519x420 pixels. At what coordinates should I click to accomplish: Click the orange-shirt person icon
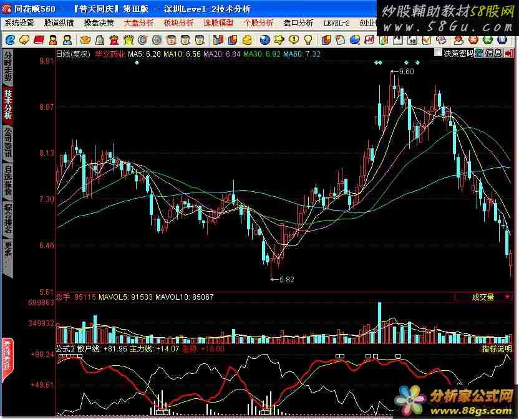coord(52,41)
